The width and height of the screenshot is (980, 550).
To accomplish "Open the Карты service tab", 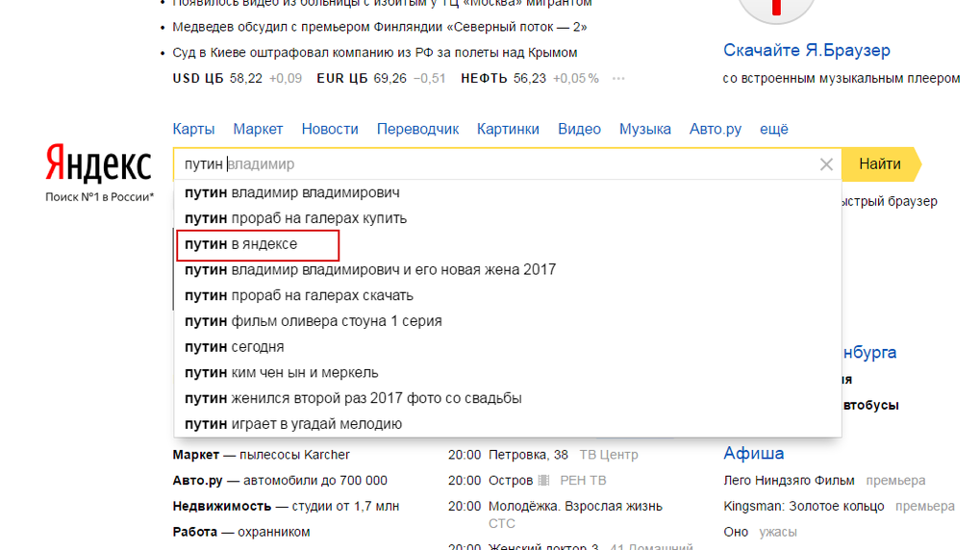I will click(193, 129).
